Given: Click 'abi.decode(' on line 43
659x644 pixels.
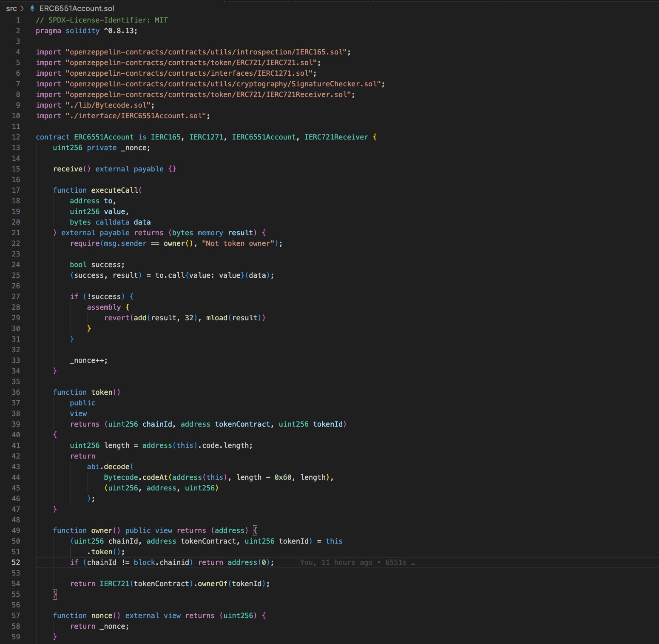Looking at the screenshot, I should pos(110,467).
